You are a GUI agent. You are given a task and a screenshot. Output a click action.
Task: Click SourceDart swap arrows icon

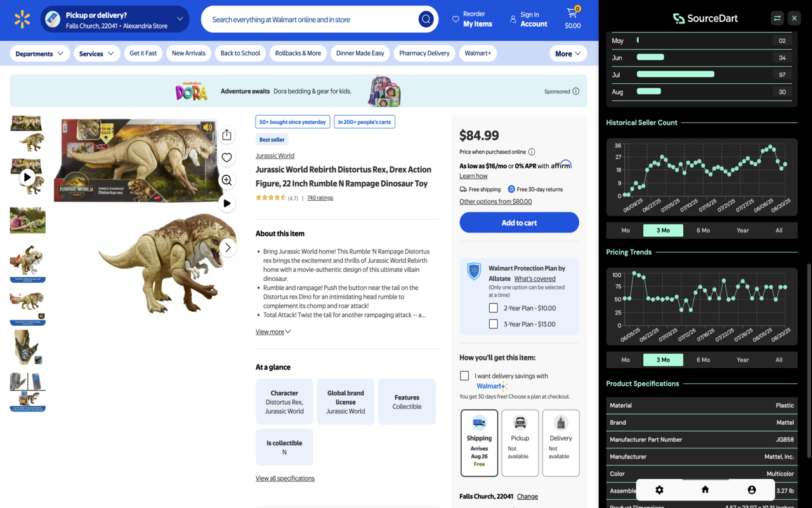coord(777,18)
